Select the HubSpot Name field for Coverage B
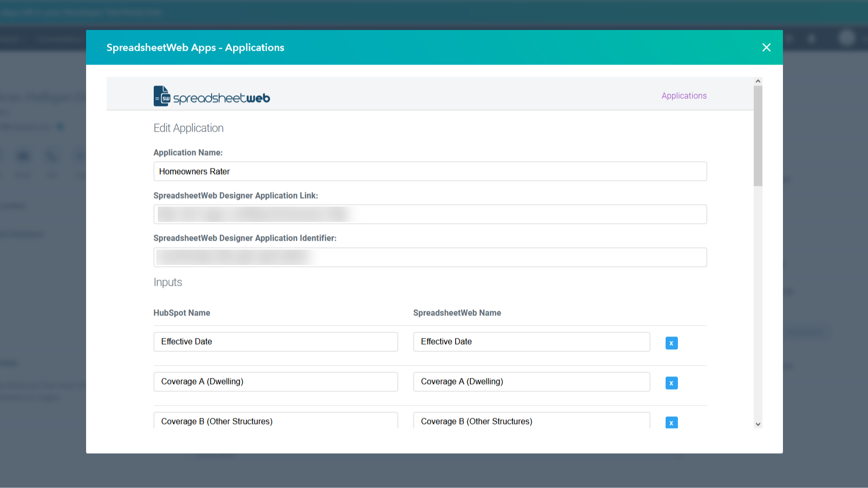This screenshot has width=868, height=488. (276, 421)
